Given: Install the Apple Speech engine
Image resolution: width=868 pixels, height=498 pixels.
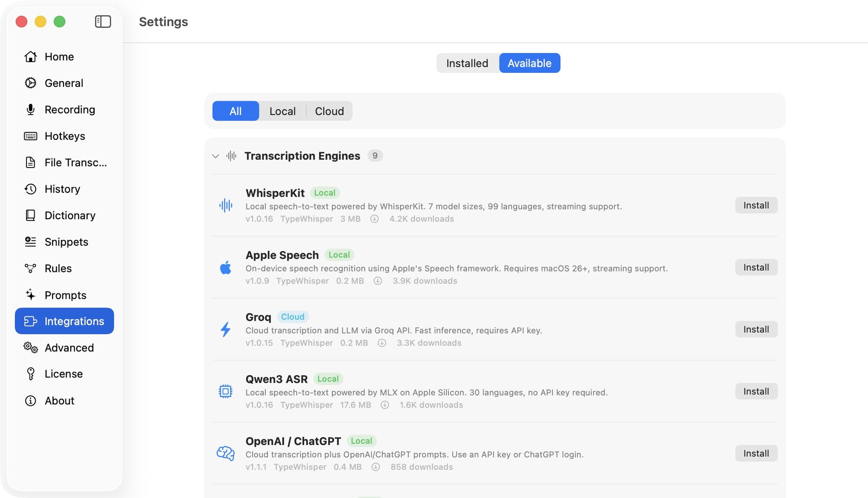Looking at the screenshot, I should tap(756, 267).
